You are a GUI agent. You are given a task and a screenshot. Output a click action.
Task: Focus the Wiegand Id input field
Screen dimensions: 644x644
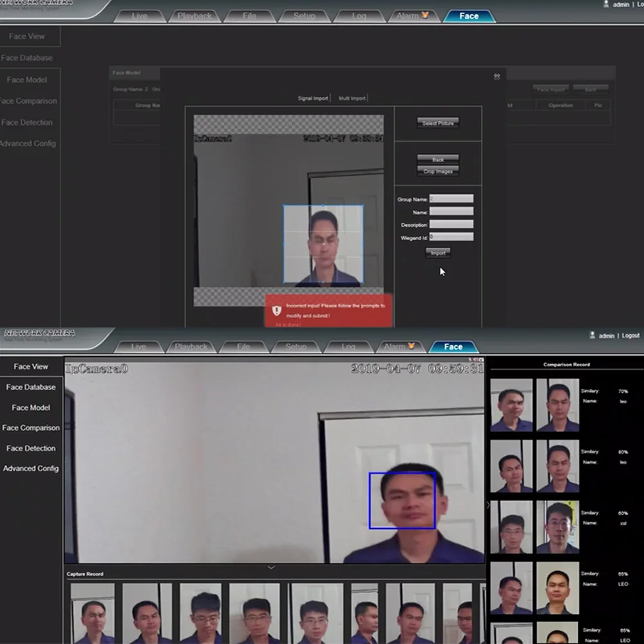pos(451,237)
